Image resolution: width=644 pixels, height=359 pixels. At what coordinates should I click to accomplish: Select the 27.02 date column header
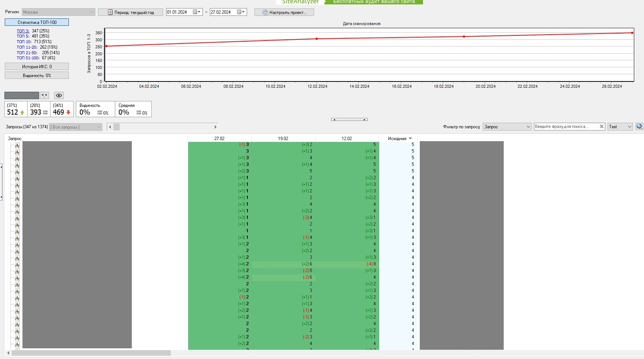tap(219, 139)
